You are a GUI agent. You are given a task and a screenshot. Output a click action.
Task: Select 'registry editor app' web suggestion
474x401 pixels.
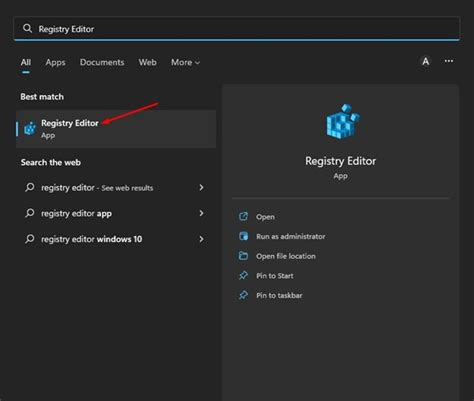116,213
